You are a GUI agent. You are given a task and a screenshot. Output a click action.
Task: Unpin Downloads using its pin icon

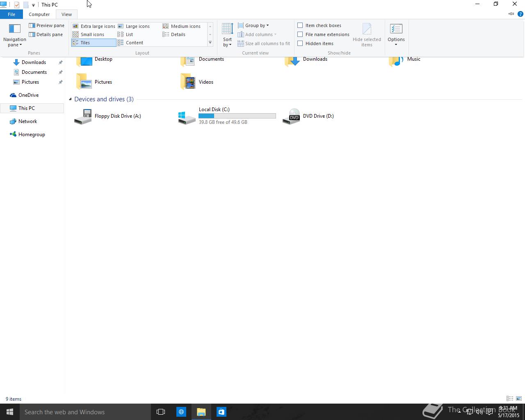pyautogui.click(x=60, y=62)
